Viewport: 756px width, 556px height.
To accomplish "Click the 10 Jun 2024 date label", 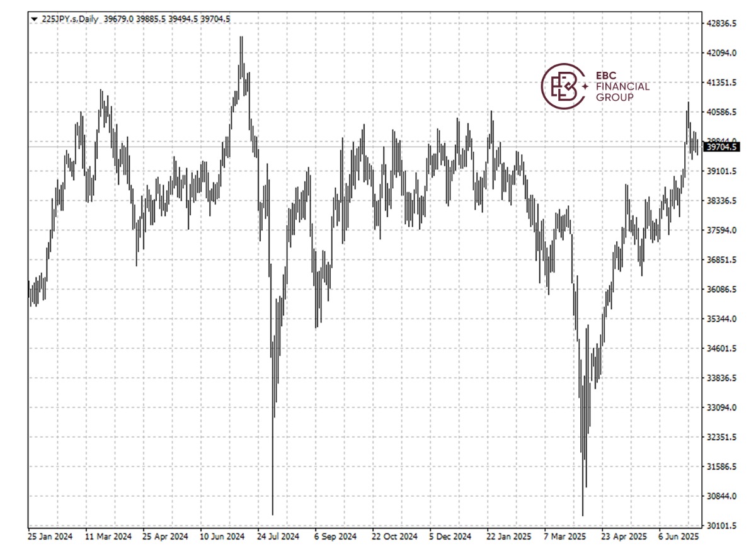I will 222,537.
